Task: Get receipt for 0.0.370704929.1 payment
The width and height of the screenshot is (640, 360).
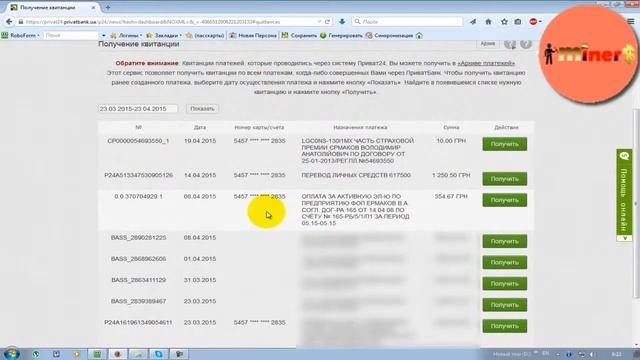Action: [x=504, y=200]
